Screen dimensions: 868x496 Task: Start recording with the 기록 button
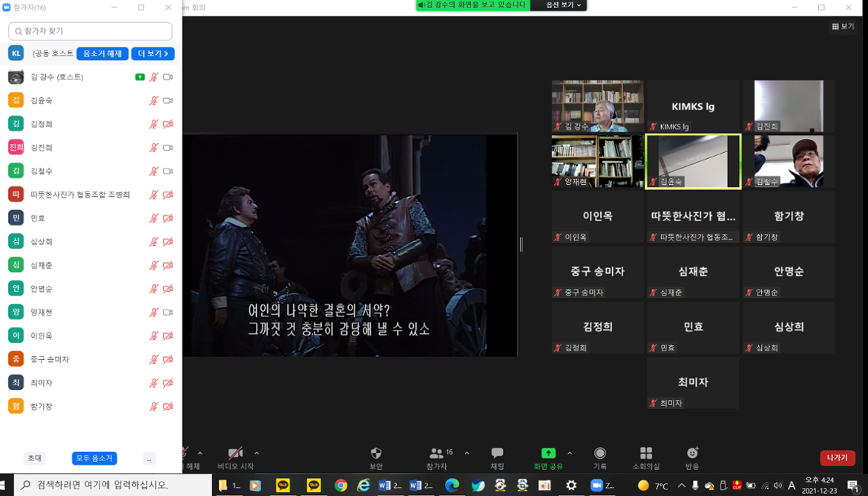pyautogui.click(x=599, y=457)
